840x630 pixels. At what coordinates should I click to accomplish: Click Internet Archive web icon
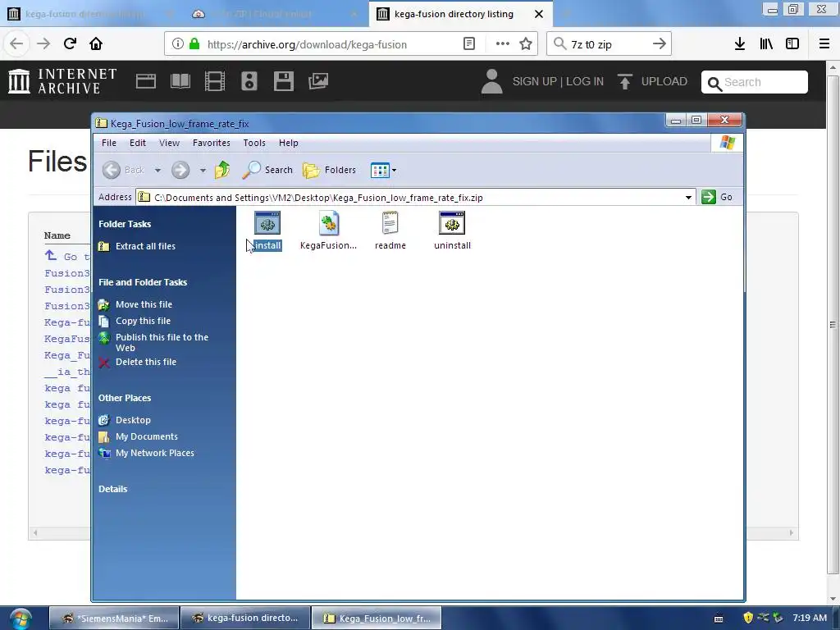point(146,81)
